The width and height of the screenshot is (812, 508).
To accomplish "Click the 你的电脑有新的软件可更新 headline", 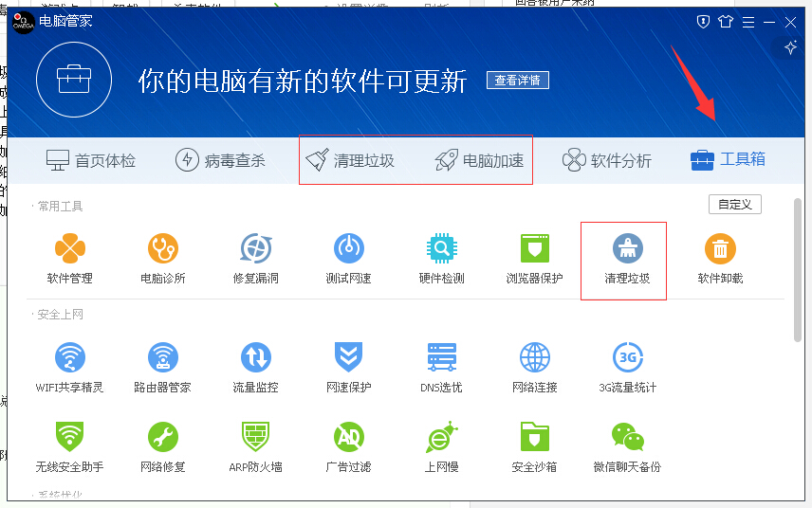I will pos(303,82).
